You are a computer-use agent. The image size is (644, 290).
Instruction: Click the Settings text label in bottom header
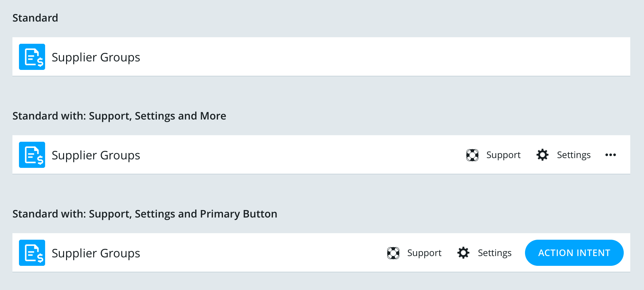[x=494, y=252]
